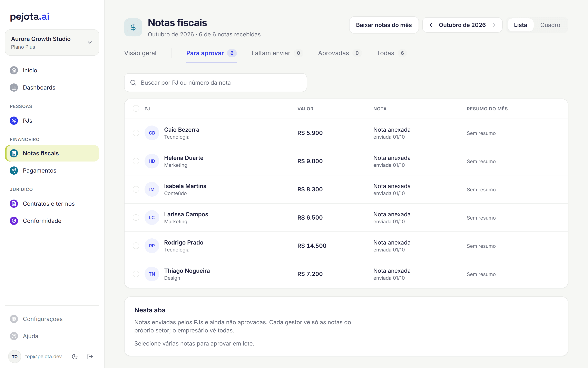Click the Conformidade shield icon
Screen dimensions: 588x368
(14, 221)
